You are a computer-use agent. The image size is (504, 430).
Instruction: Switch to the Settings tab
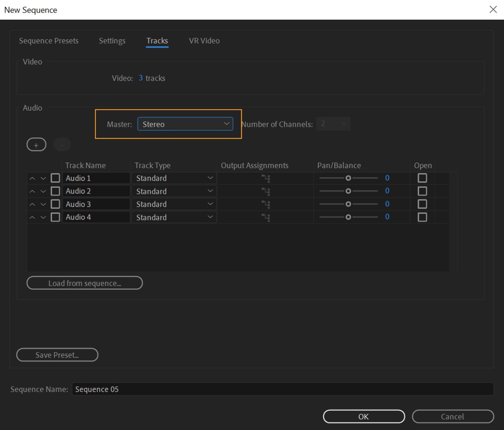click(112, 41)
